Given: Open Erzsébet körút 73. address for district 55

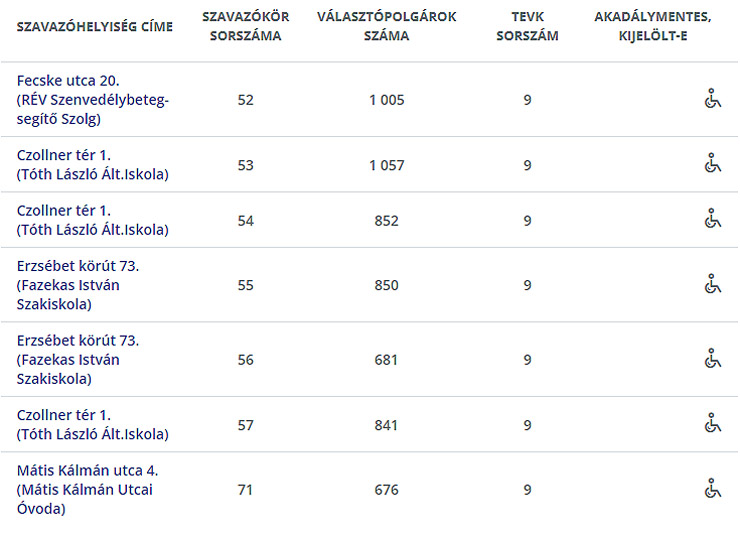Looking at the screenshot, I should [x=78, y=266].
